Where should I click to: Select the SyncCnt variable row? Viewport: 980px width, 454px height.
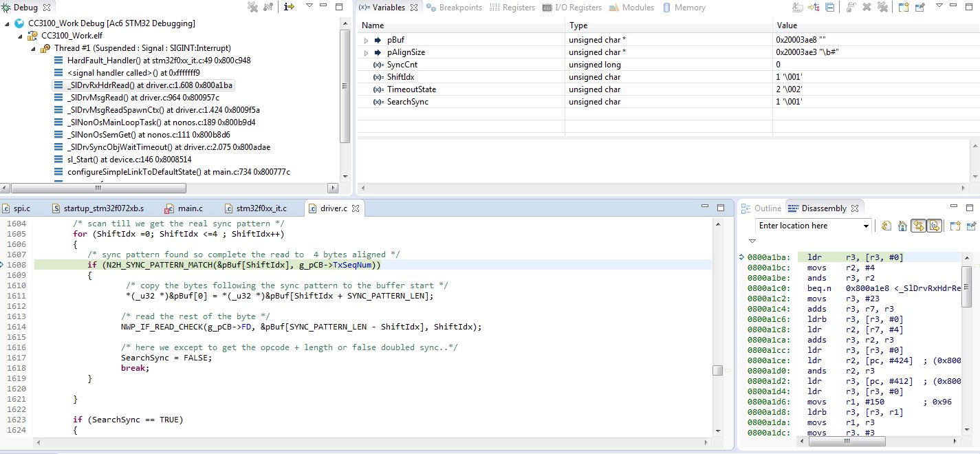click(668, 65)
